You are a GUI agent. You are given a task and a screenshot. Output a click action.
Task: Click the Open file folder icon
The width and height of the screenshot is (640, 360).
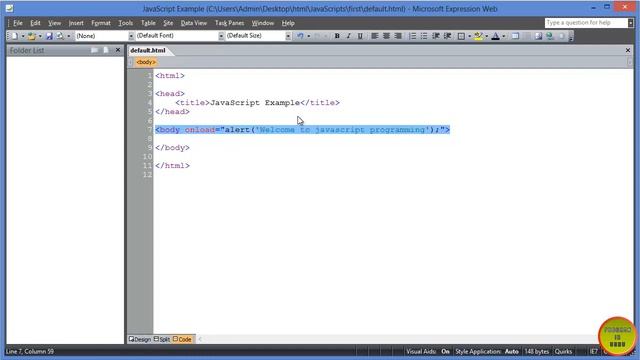[31, 36]
